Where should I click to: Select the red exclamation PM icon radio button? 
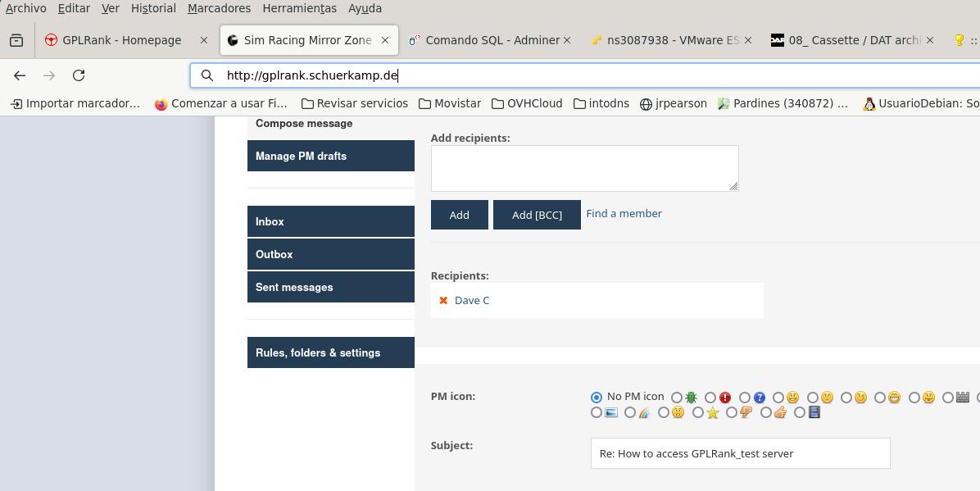[710, 398]
